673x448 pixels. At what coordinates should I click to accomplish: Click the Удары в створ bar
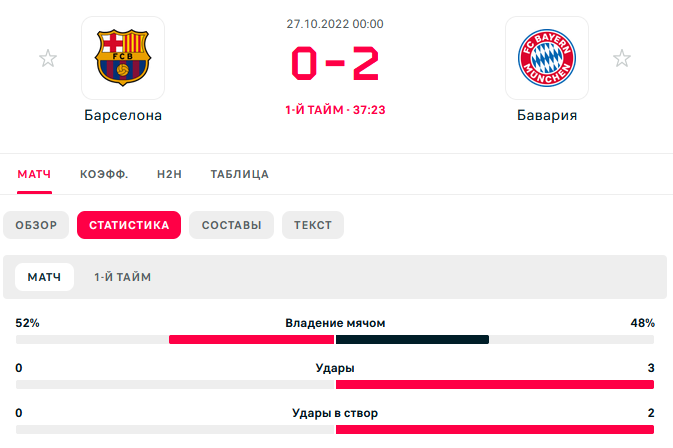(335, 429)
